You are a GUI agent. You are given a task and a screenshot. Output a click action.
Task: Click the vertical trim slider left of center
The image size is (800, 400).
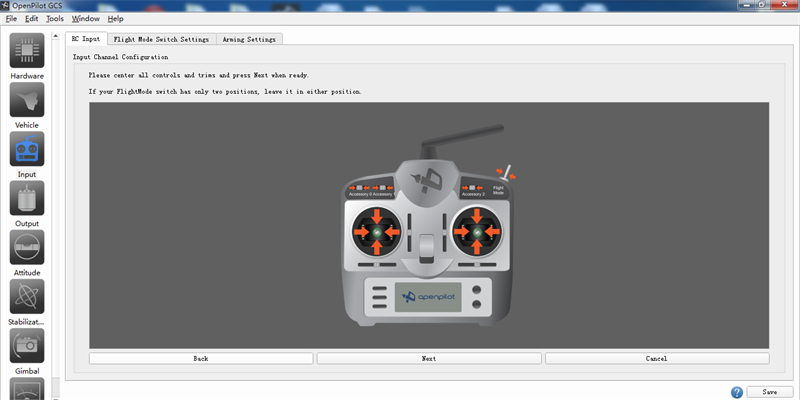409,232
